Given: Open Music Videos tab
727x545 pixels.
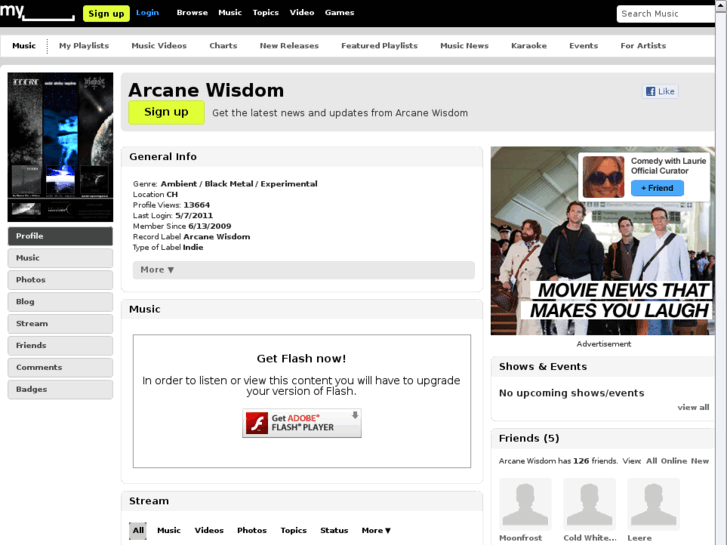Looking at the screenshot, I should [x=159, y=45].
